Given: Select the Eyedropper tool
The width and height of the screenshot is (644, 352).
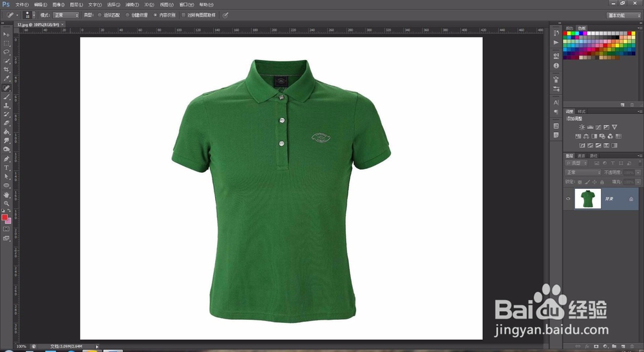Looking at the screenshot, I should [6, 79].
